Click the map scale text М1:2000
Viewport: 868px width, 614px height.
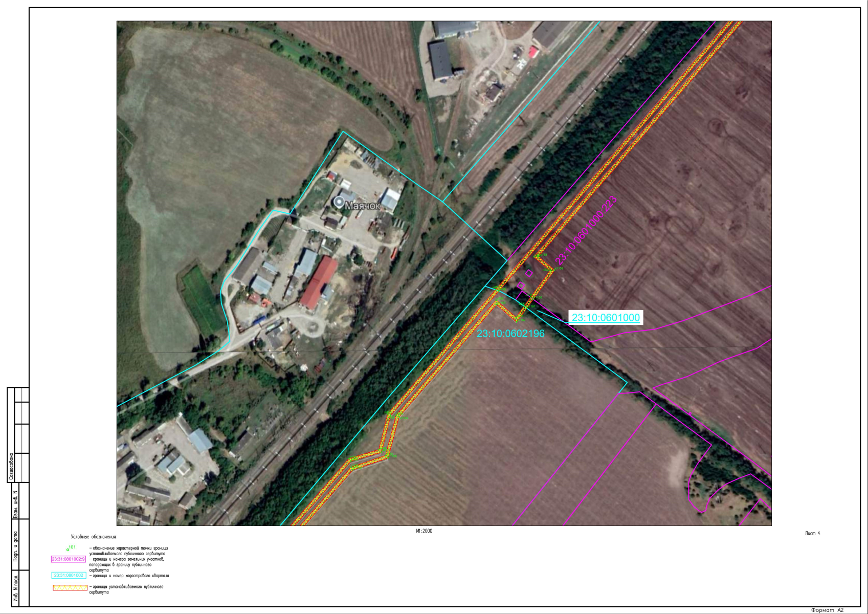point(424,531)
